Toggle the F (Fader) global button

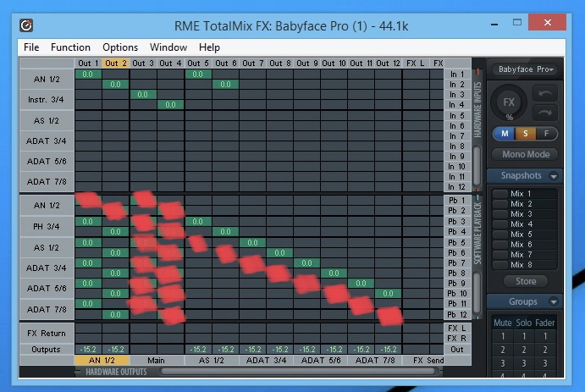tap(546, 134)
